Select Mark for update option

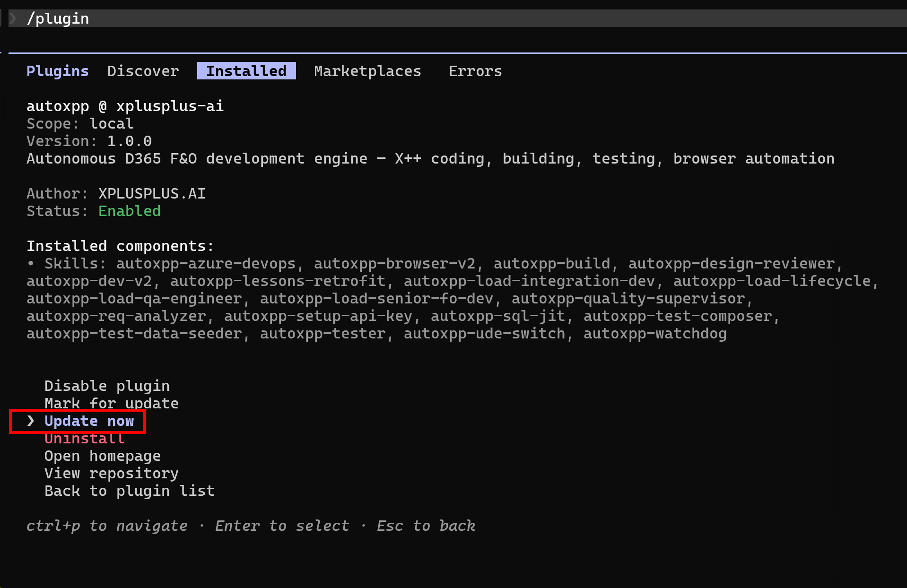(x=112, y=403)
